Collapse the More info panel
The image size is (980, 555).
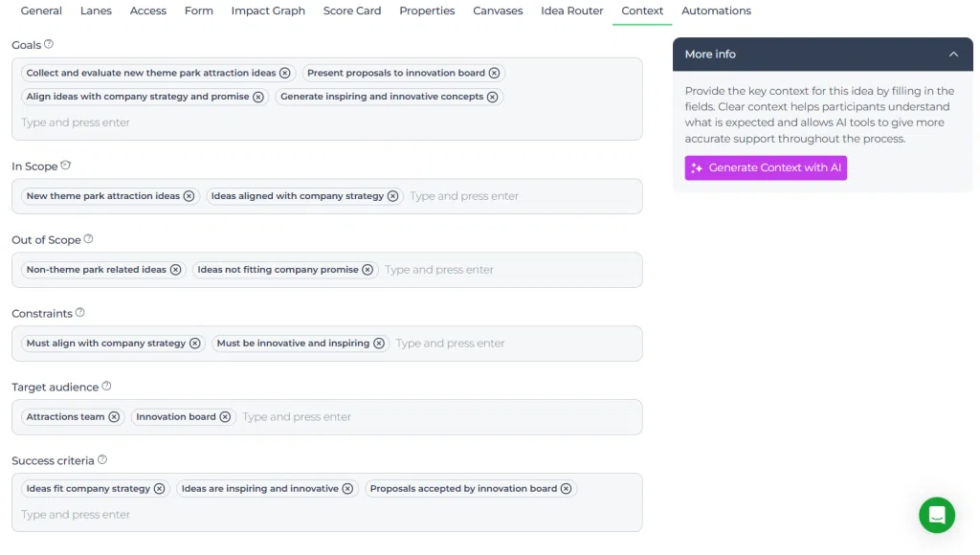[x=953, y=55]
